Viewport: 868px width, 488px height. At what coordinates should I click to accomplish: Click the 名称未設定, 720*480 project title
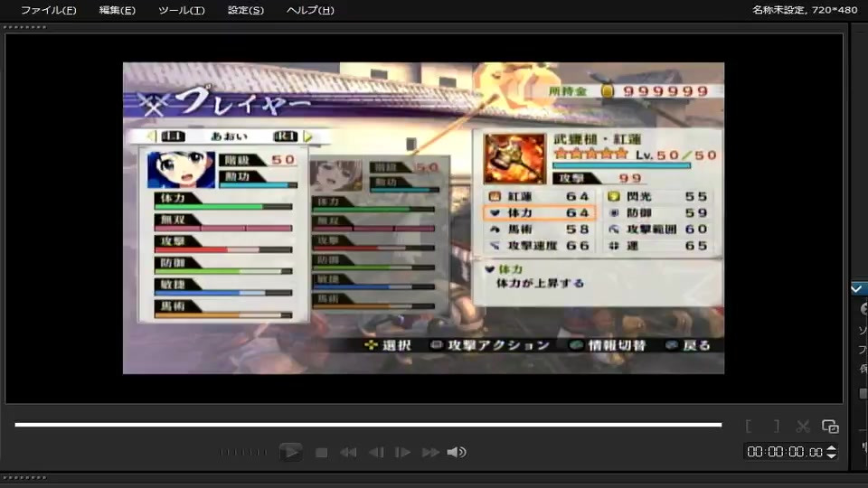click(x=805, y=10)
